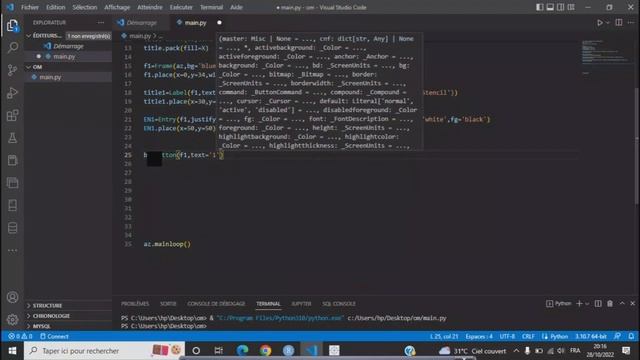Run Python file with the play button
Screen dimensions: 640x360
pos(600,23)
